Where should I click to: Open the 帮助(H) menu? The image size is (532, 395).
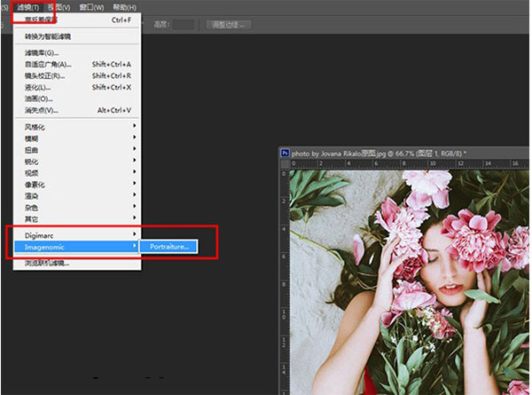coord(127,6)
